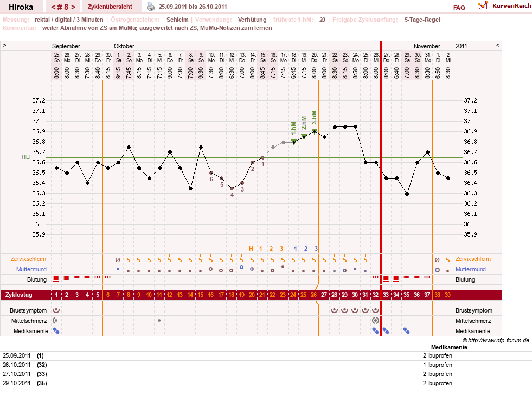The width and height of the screenshot is (532, 401).
Task: Click the bleeding icon on cycle day 2
Action: [67, 278]
